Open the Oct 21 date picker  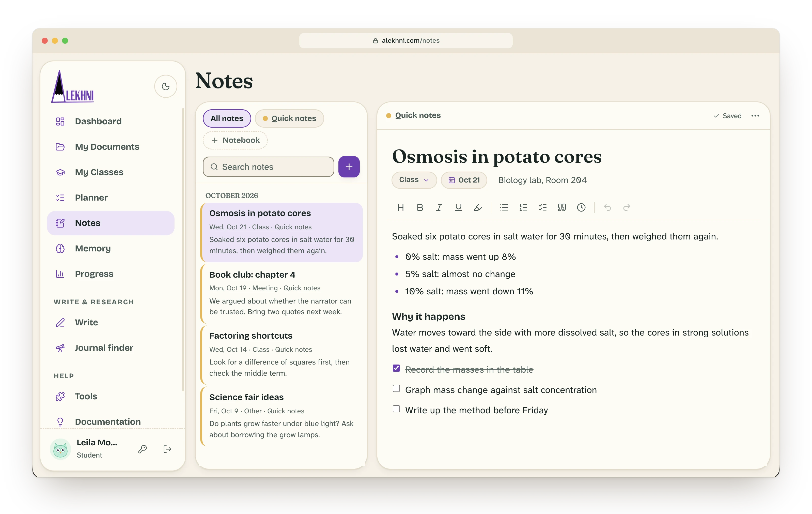click(464, 180)
